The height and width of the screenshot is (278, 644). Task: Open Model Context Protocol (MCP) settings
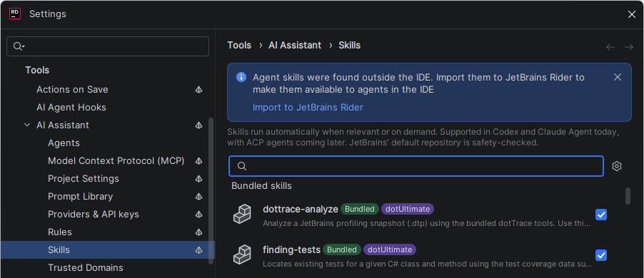pos(116,160)
